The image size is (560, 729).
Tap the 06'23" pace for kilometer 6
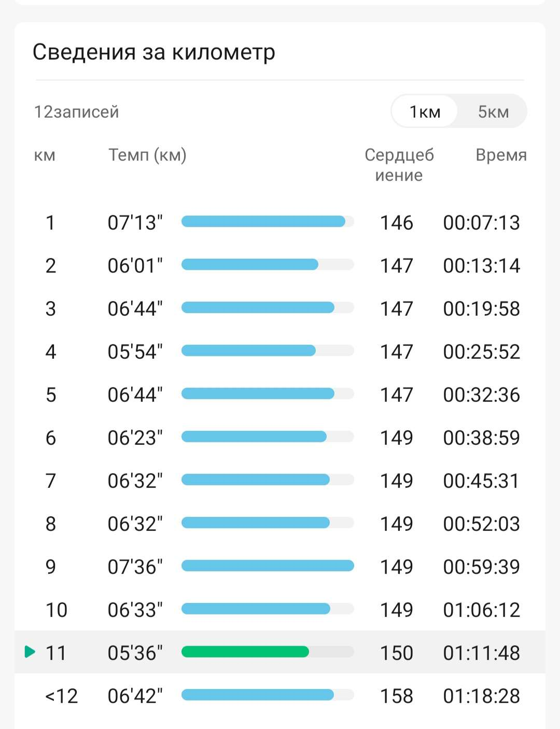click(x=135, y=438)
